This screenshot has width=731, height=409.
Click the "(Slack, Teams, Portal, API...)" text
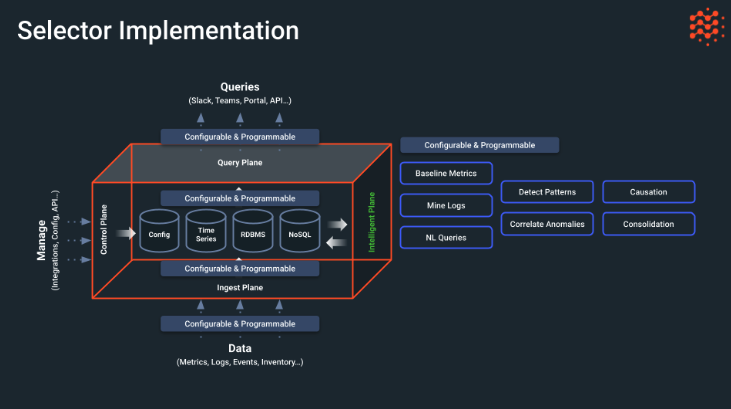(x=240, y=100)
